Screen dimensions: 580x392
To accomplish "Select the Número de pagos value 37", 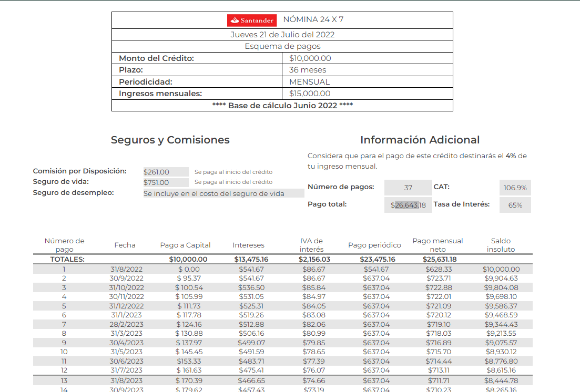I will pyautogui.click(x=408, y=188).
